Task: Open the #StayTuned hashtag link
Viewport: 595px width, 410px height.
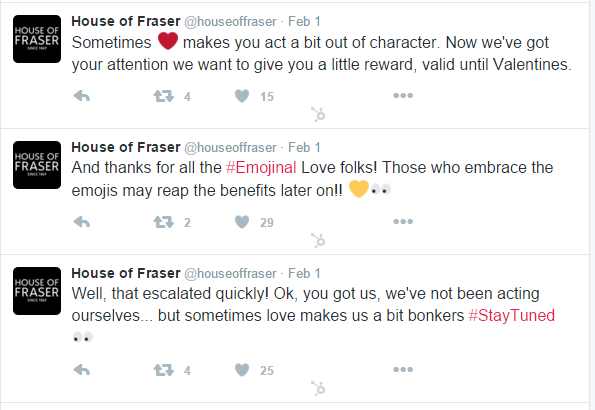Action: 512,316
